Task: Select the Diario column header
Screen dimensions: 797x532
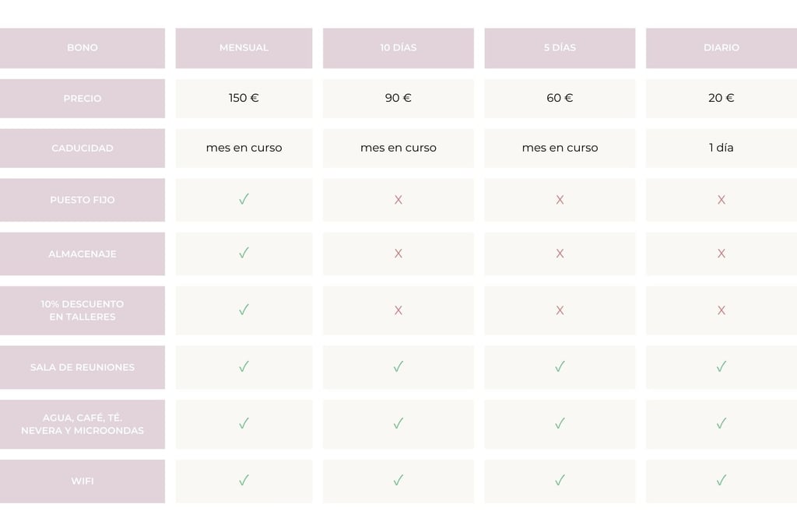Action: pos(722,48)
